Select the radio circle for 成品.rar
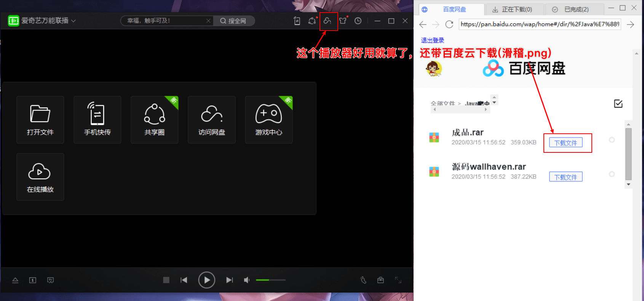 coord(612,140)
